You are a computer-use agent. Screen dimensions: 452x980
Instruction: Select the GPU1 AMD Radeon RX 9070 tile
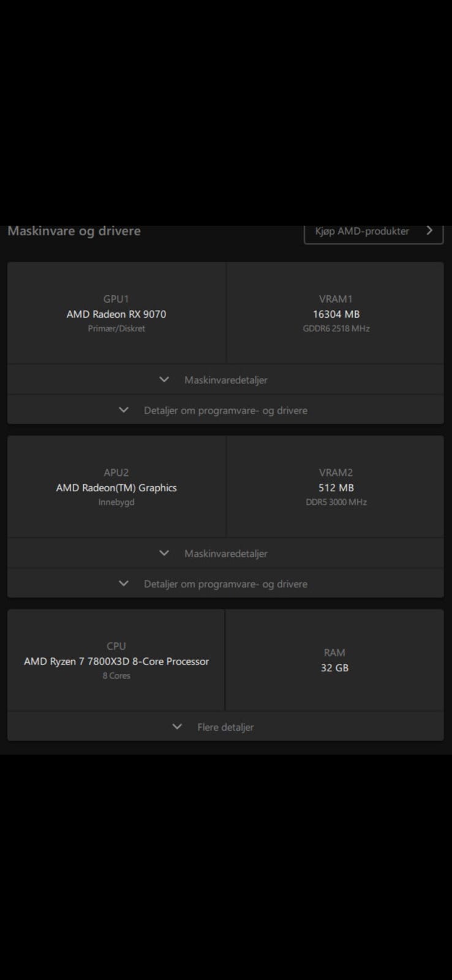click(x=116, y=313)
